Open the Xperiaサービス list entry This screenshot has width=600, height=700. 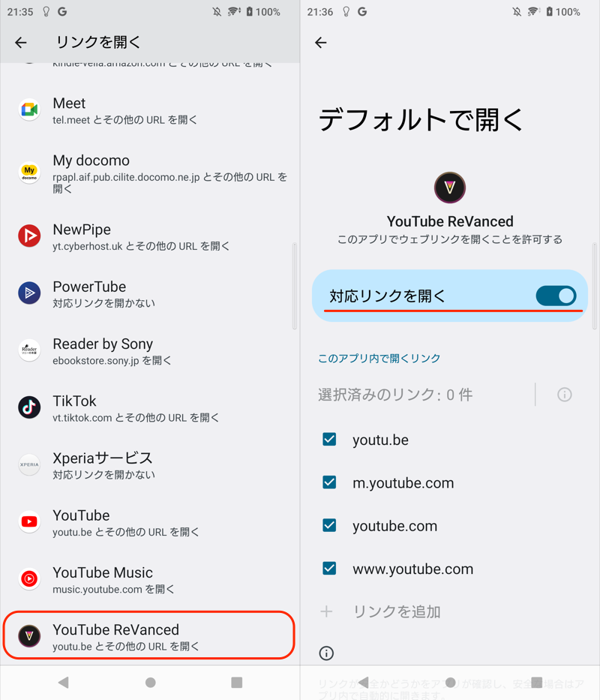pos(148,465)
